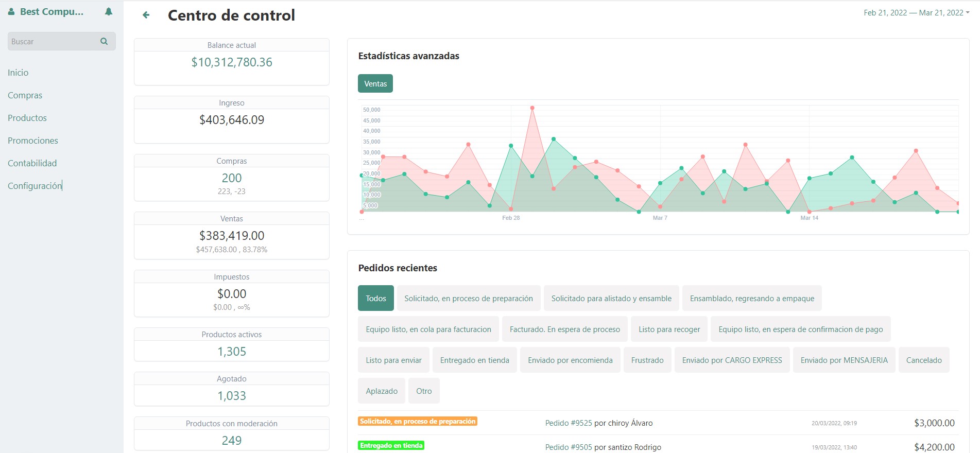Select the Todos orders filter
Screen dimensions: 980x453
pyautogui.click(x=375, y=298)
